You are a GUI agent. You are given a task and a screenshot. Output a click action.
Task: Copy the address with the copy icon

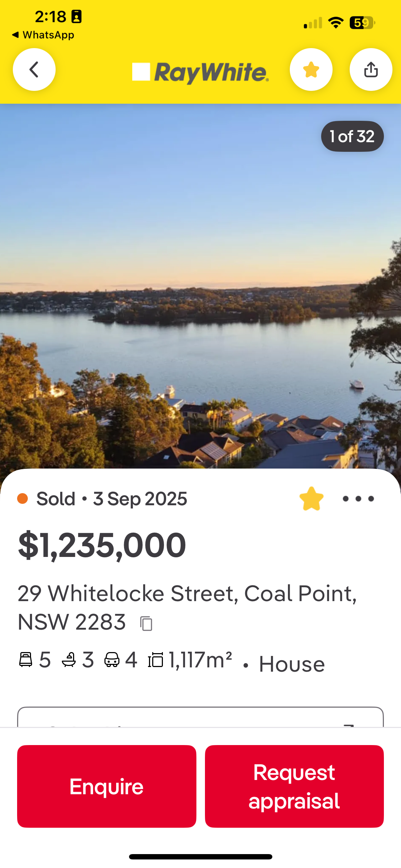[x=146, y=624]
